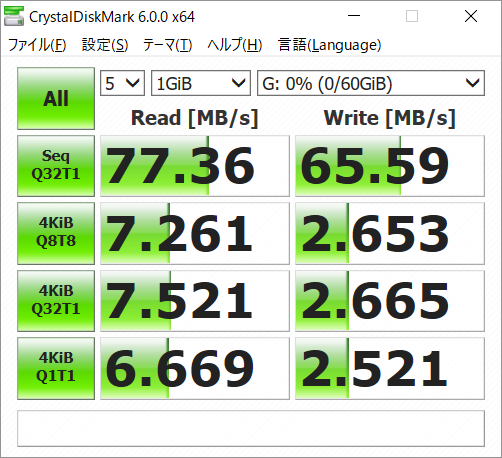This screenshot has width=502, height=458.
Task: Run all benchmarks with the All button
Action: coord(56,98)
